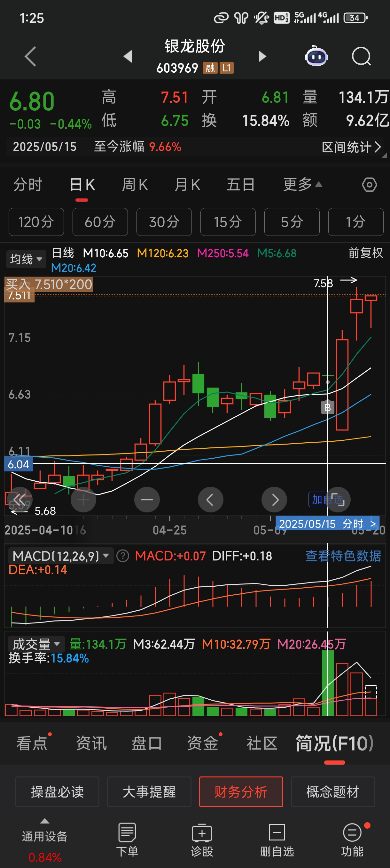Zoom out chart with minus button
Viewport: 390px width, 868px height.
click(147, 500)
